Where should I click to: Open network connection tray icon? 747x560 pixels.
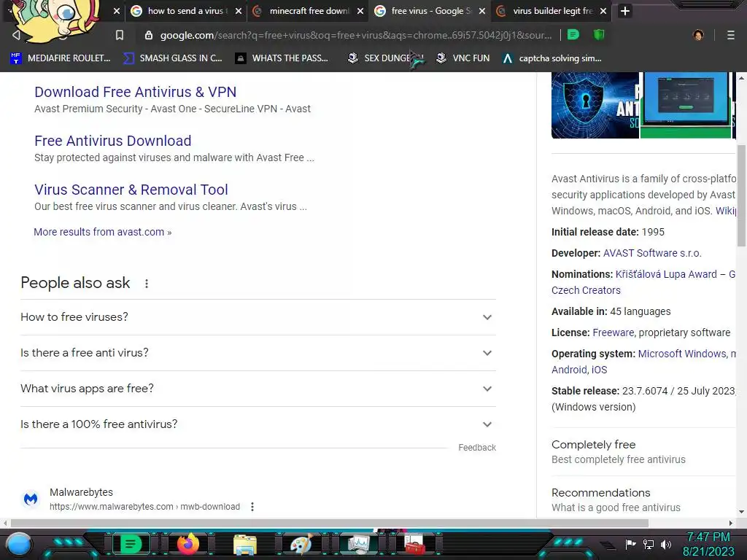point(649,544)
